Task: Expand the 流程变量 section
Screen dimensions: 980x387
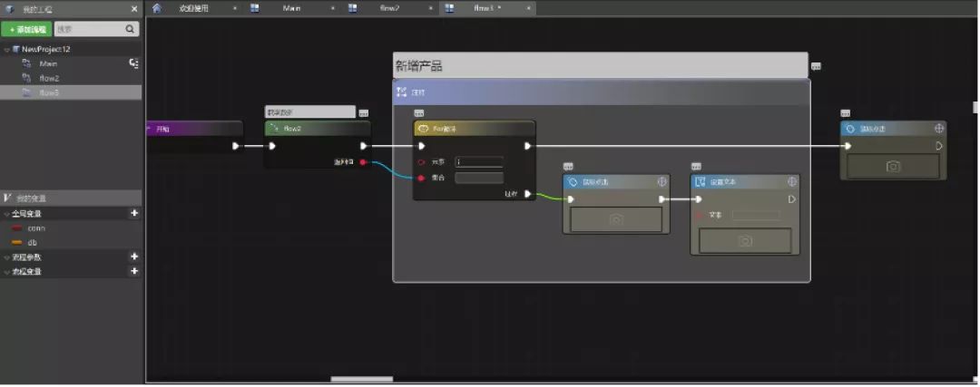Action: click(6, 272)
